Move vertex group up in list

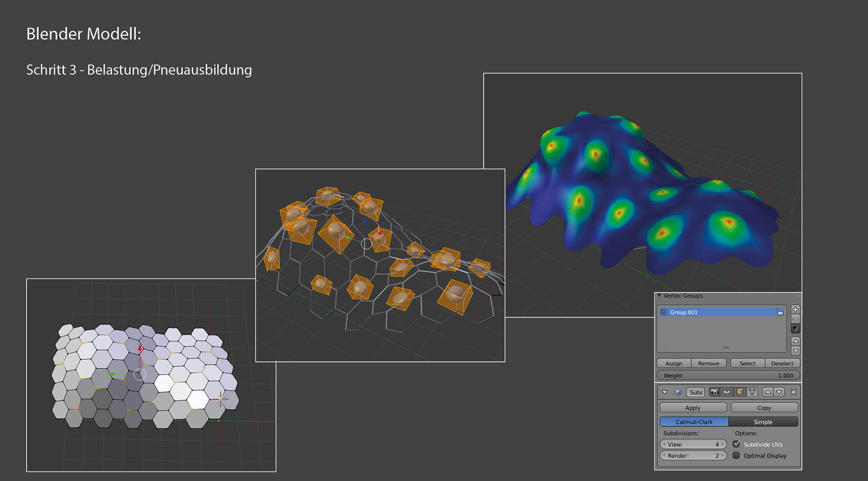[x=796, y=341]
